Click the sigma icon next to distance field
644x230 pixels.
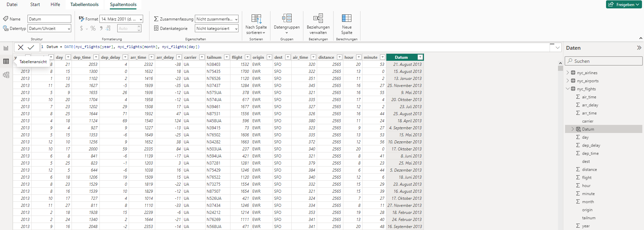pos(578,169)
